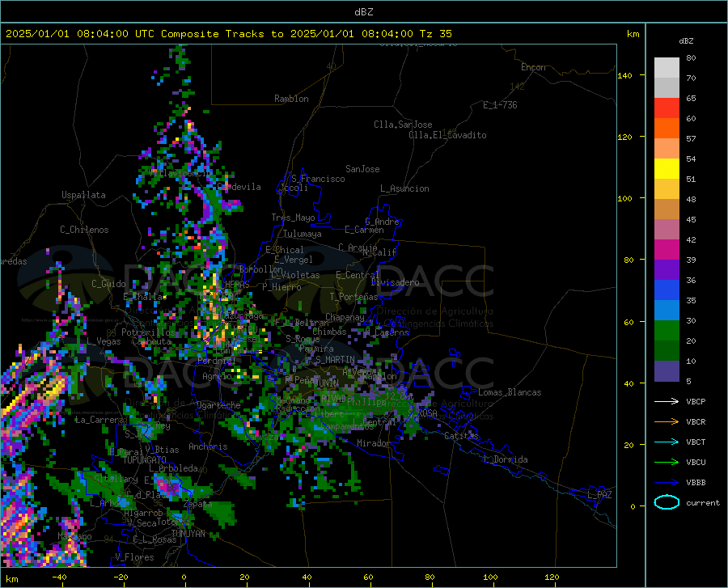This screenshot has width=728, height=588.
Task: Click the E_1-736 map label
Action: click(x=500, y=105)
